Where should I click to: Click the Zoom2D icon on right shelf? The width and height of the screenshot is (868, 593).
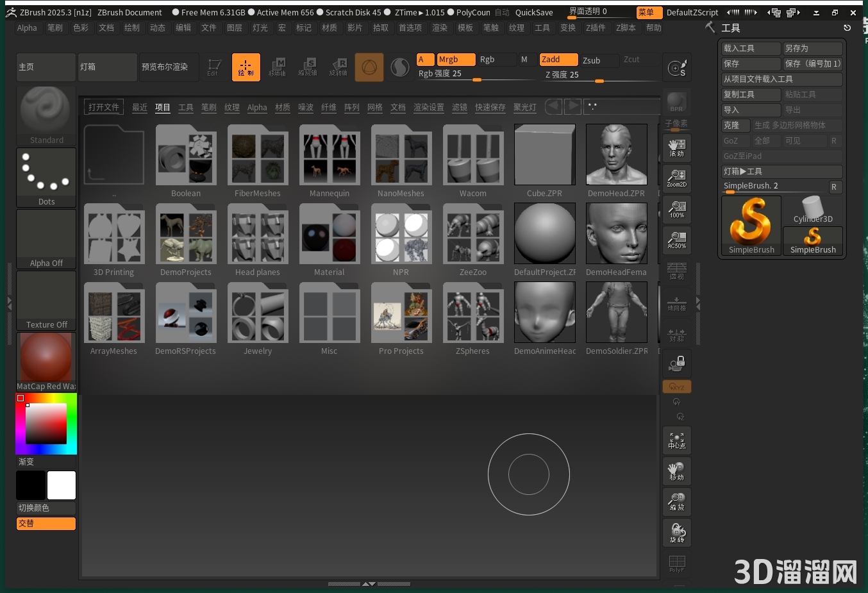[676, 178]
